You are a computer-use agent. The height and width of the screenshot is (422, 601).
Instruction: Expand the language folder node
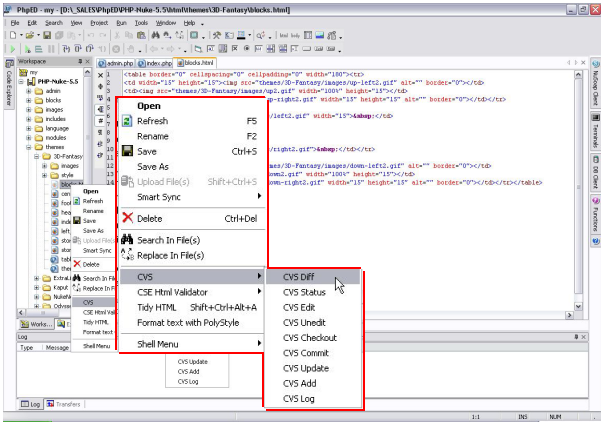click(x=29, y=128)
